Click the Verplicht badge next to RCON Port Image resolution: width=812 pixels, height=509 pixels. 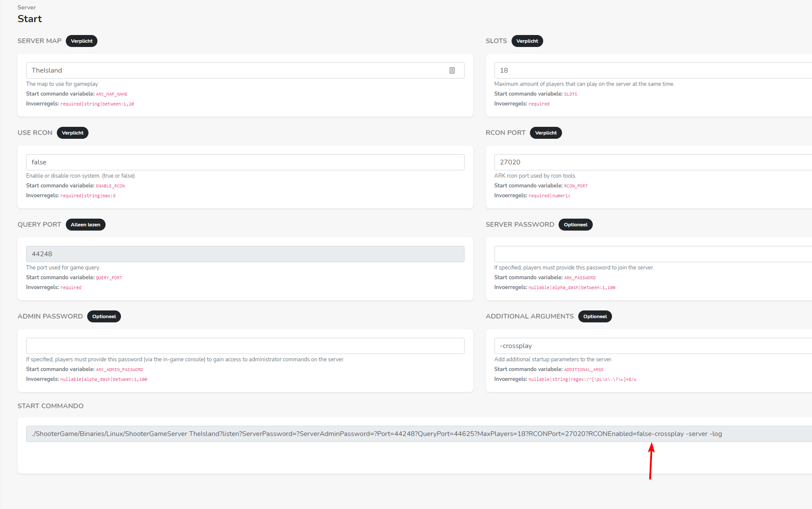(x=546, y=133)
